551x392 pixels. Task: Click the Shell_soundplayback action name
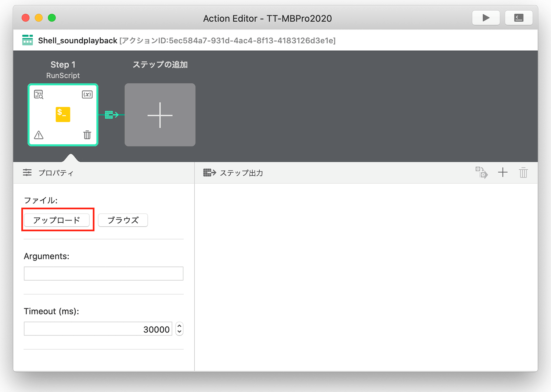point(78,40)
